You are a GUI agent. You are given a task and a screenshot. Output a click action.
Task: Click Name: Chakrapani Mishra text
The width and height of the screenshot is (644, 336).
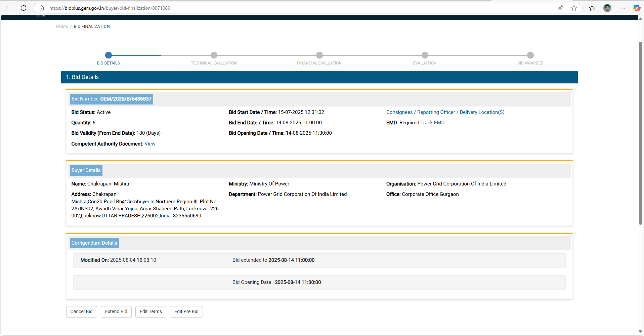coord(100,184)
